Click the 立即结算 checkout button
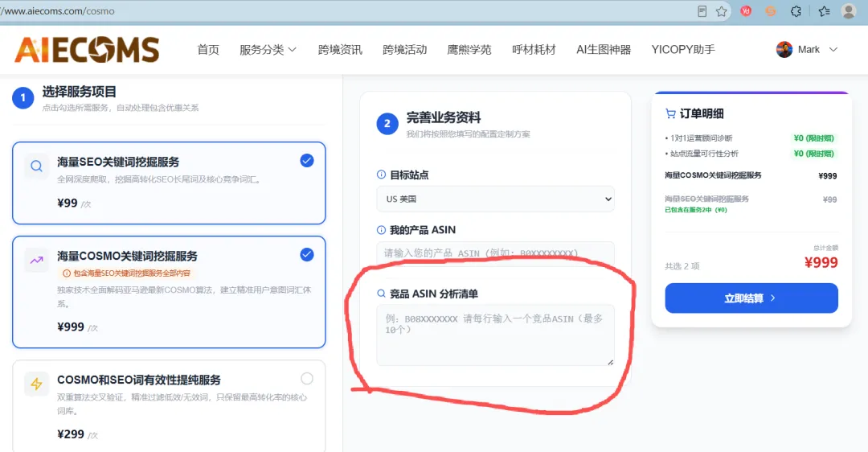Viewport: 868px width, 452px height. pyautogui.click(x=751, y=298)
